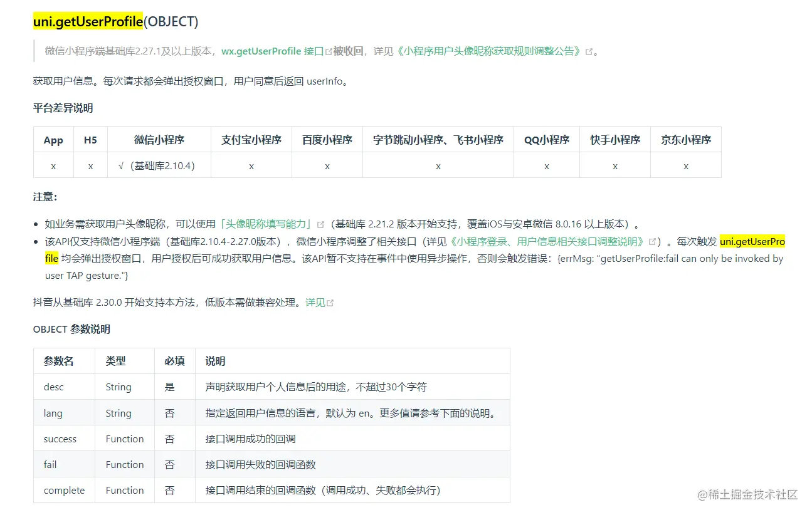812x515 pixels.
Task: Select the 京东小程序 column header
Action: click(x=686, y=140)
